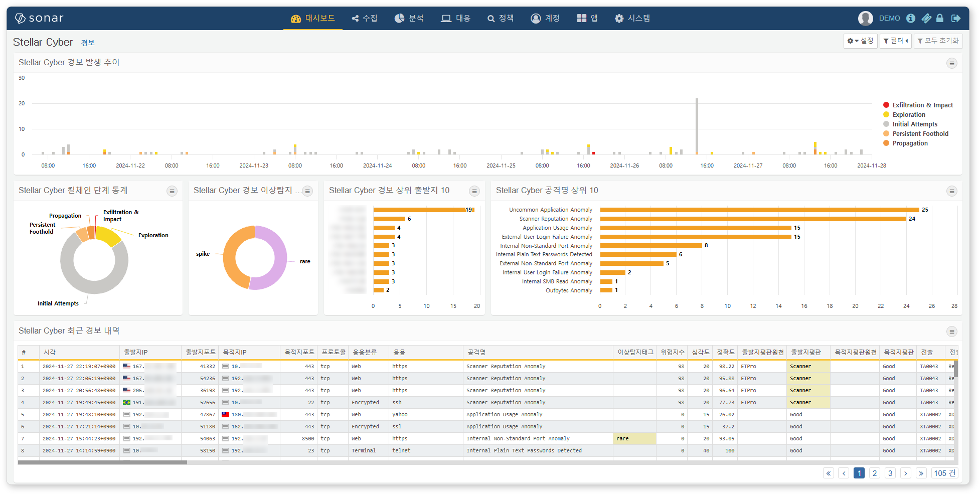Click the Exploration label on kill chain chart
Image resolution: width=980 pixels, height=495 pixels.
(153, 235)
